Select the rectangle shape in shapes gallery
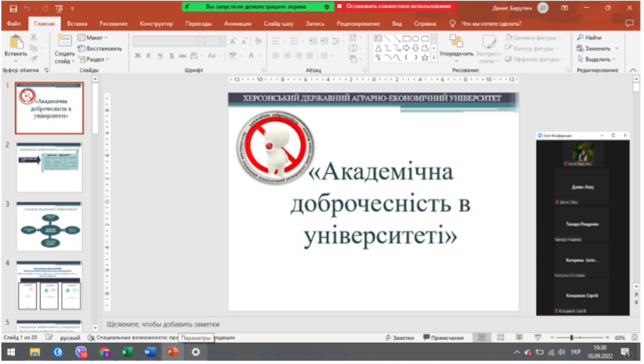This screenshot has height=364, width=644. pos(406,38)
